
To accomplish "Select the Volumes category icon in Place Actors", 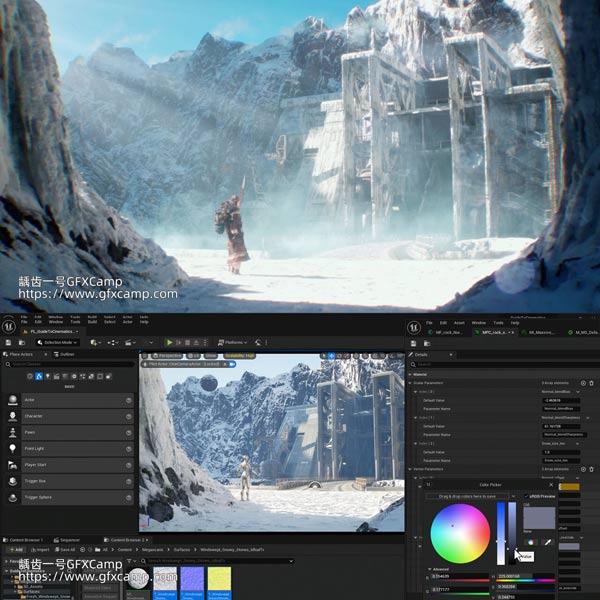I will (100, 377).
